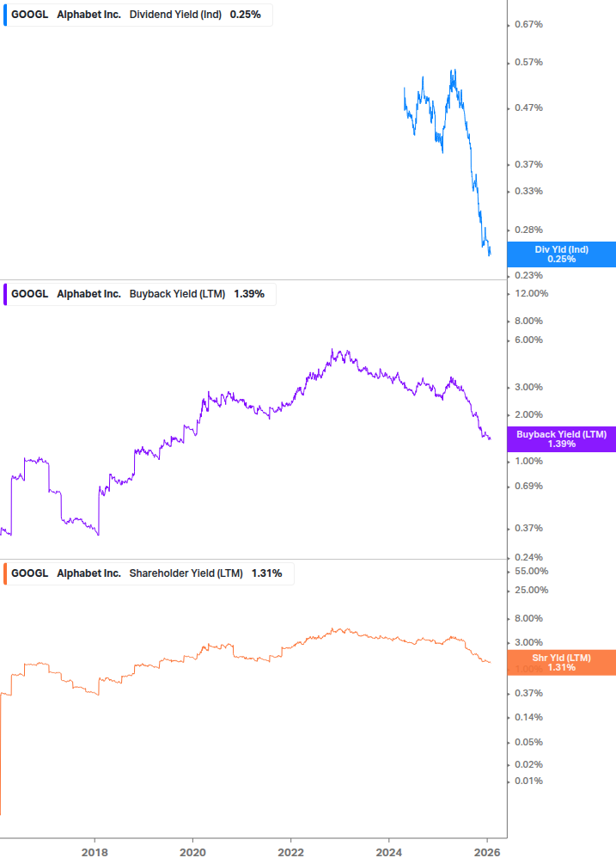This screenshot has width=616, height=864.
Task: Click the blue Div Yld (Ind) value tag
Action: tap(561, 254)
